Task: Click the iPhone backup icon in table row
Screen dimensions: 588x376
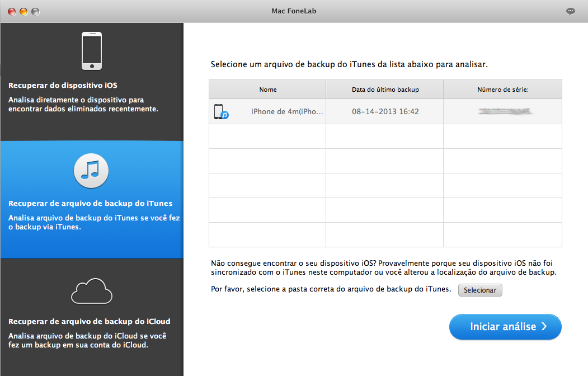Action: [221, 112]
